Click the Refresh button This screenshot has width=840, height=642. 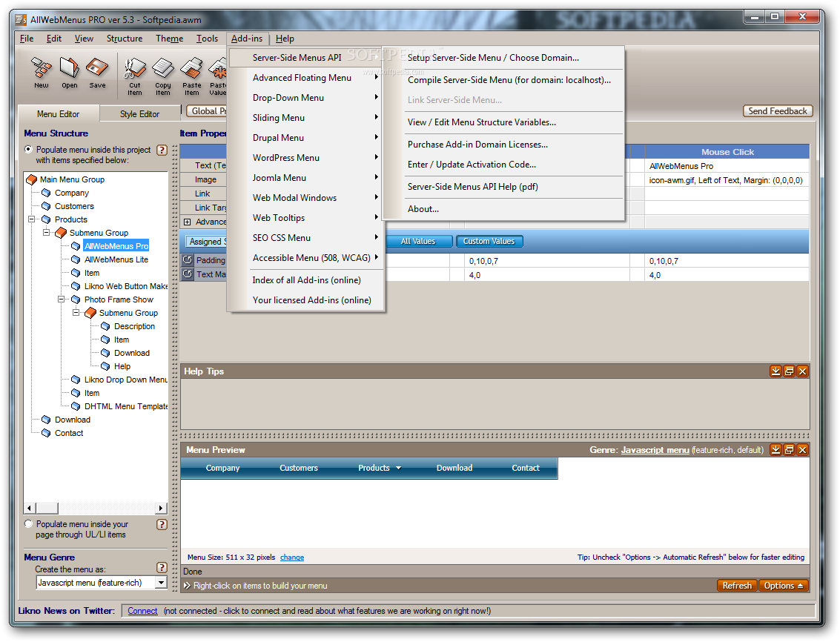tap(737, 585)
